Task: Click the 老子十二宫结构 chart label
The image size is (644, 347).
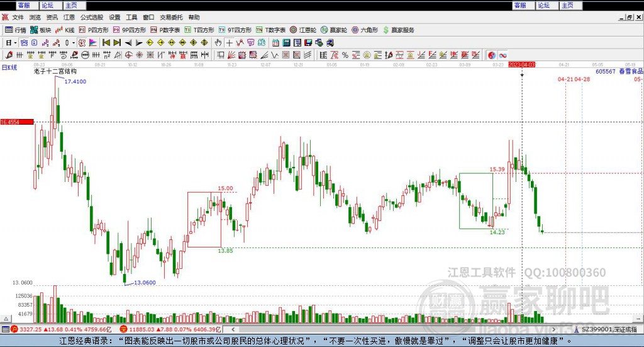Action: click(x=55, y=71)
